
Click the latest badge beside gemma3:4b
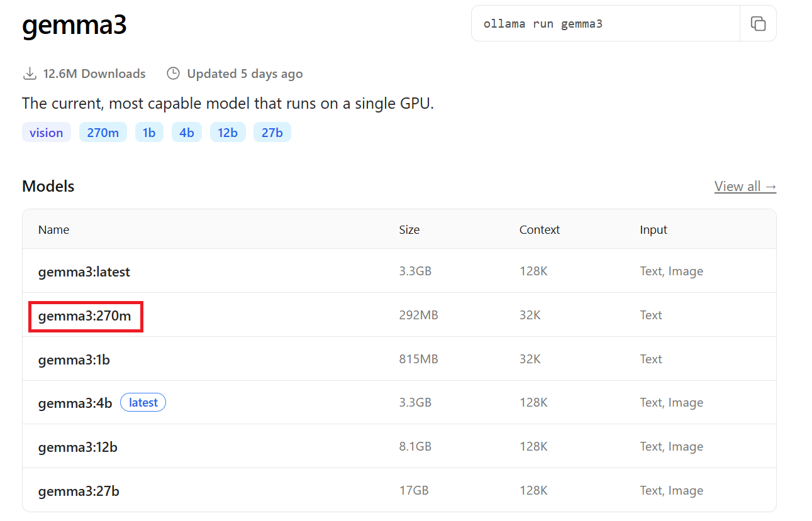tap(143, 402)
